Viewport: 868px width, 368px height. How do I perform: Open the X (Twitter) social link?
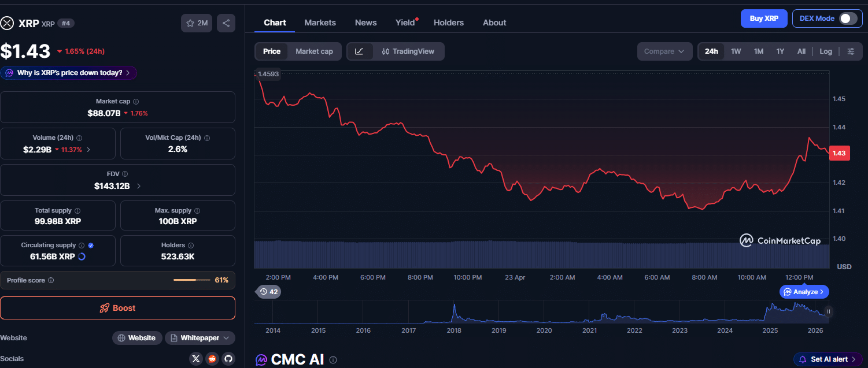[196, 359]
